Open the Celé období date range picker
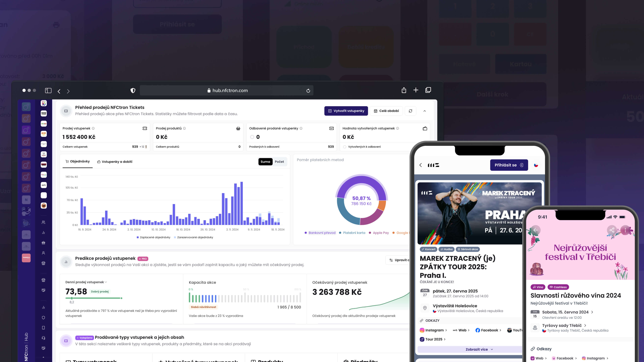Image resolution: width=644 pixels, height=362 pixels. point(386,111)
